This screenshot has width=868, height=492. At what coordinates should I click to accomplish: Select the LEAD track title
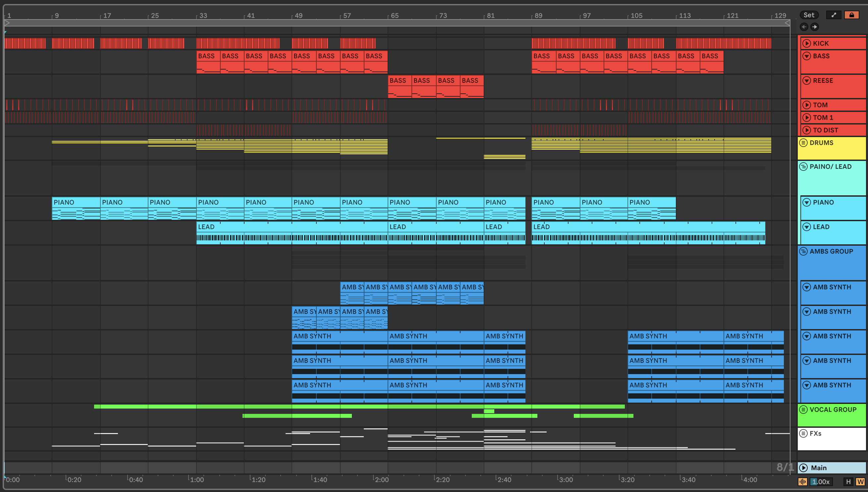[821, 227]
